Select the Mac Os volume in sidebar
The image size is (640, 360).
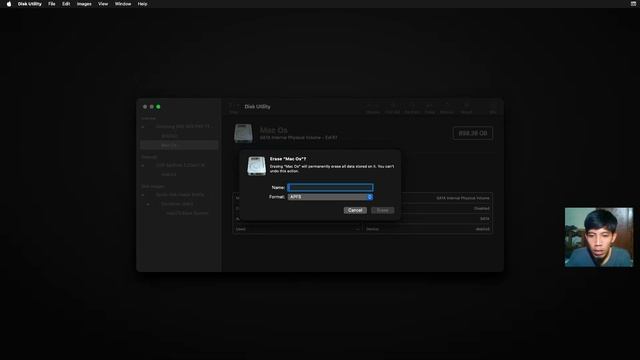point(179,145)
